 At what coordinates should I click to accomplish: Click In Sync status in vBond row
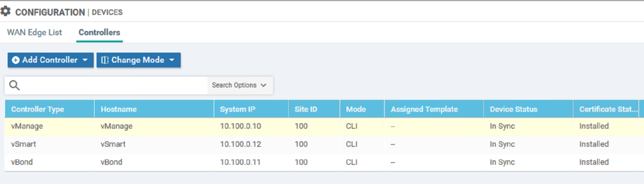(502, 163)
